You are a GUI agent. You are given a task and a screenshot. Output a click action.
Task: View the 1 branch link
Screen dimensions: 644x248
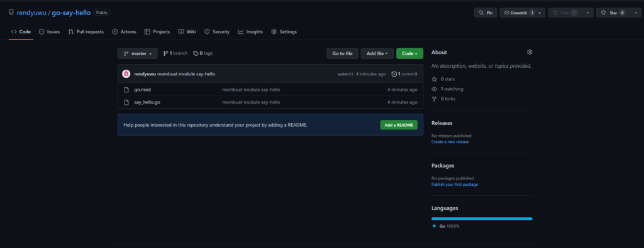pyautogui.click(x=175, y=53)
